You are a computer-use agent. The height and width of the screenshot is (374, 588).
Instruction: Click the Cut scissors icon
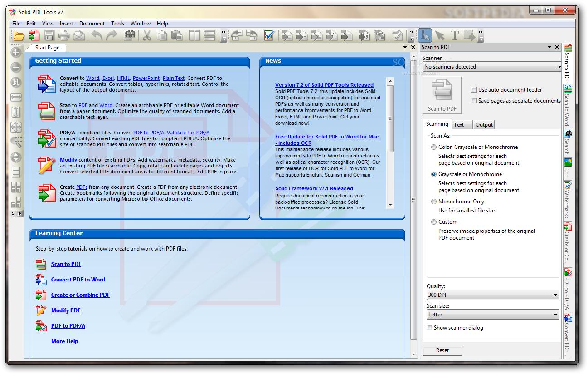[x=147, y=35]
